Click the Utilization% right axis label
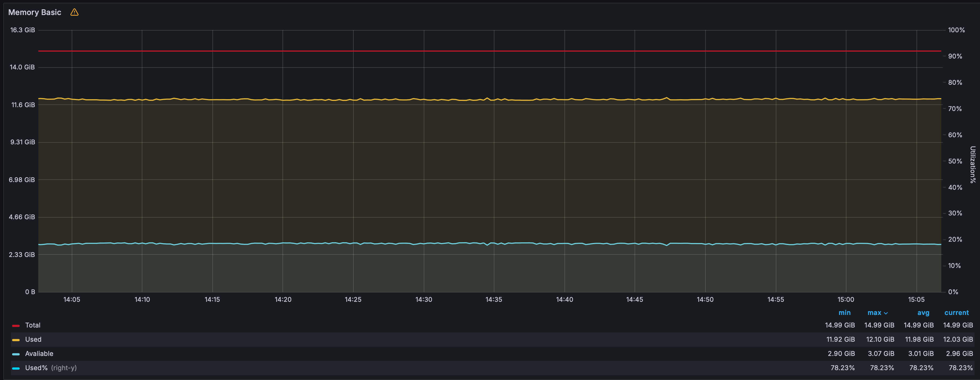This screenshot has width=980, height=380. (x=972, y=165)
